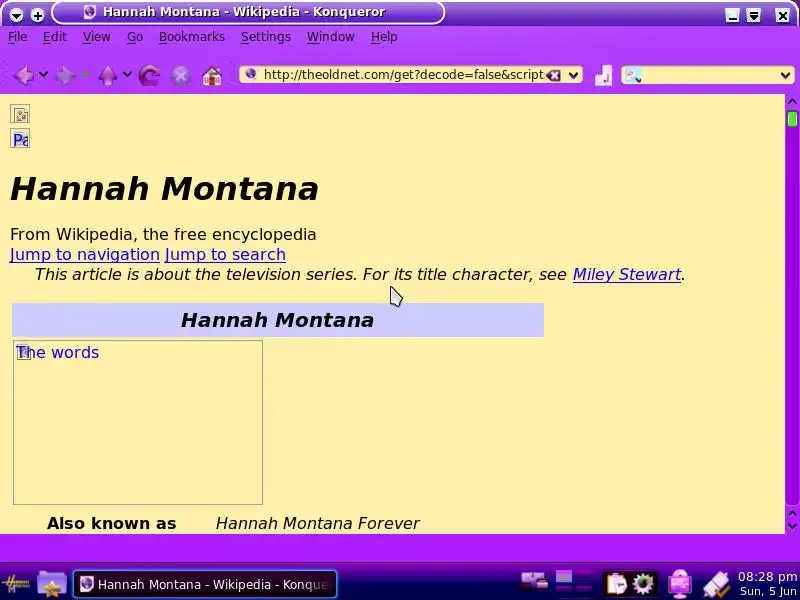Click 'From Wikipedia, the free encyclopedia' text
This screenshot has height=600, width=800.
tap(163, 235)
